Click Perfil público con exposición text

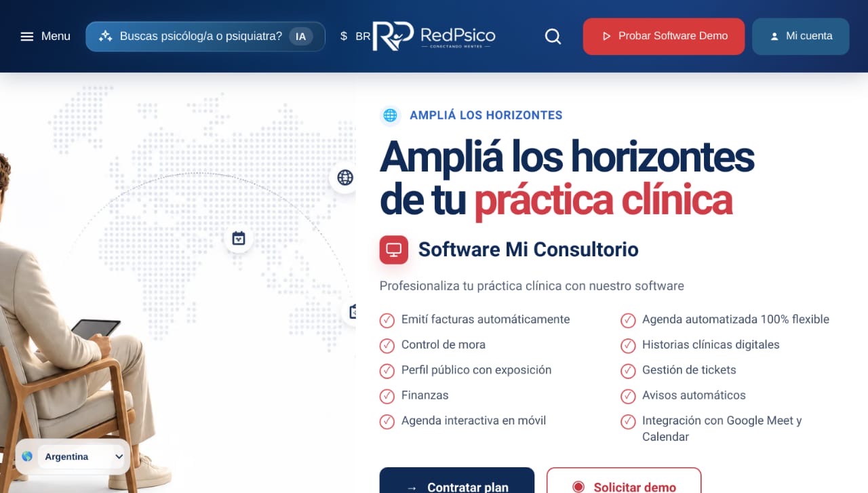click(x=477, y=370)
